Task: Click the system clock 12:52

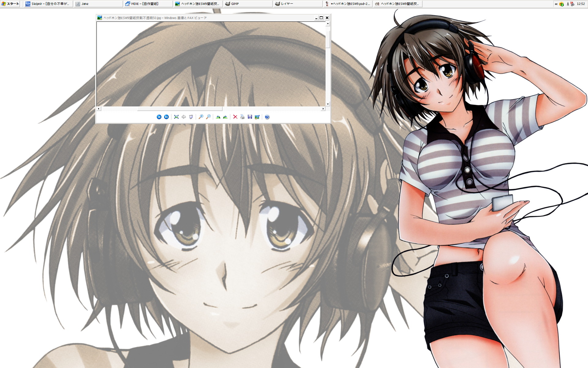Action: tap(581, 4)
